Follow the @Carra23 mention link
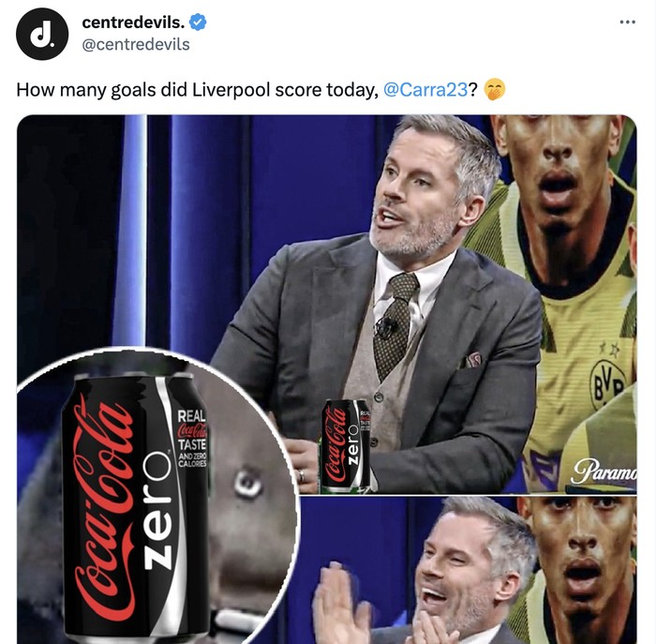This screenshot has height=644, width=656. [425, 90]
